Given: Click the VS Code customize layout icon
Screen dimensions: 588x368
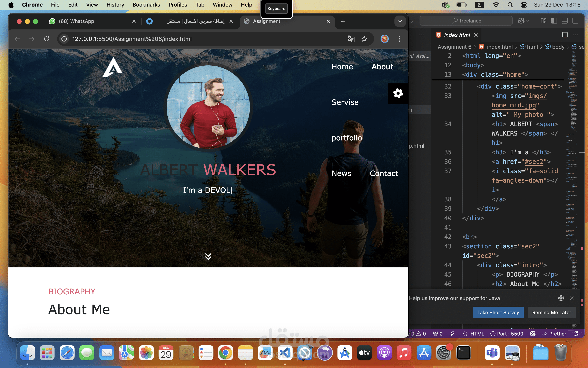Looking at the screenshot, I should [x=543, y=21].
